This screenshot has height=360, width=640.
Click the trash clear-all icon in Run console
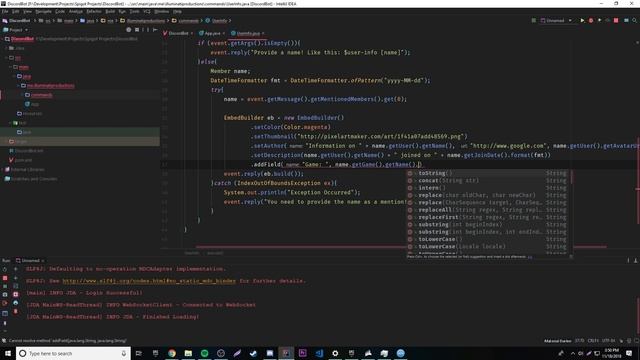[x=16, y=312]
